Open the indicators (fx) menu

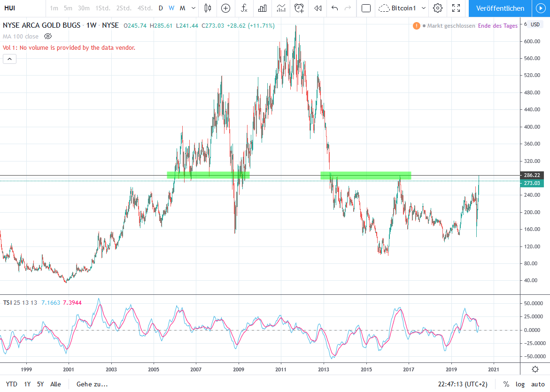[244, 8]
